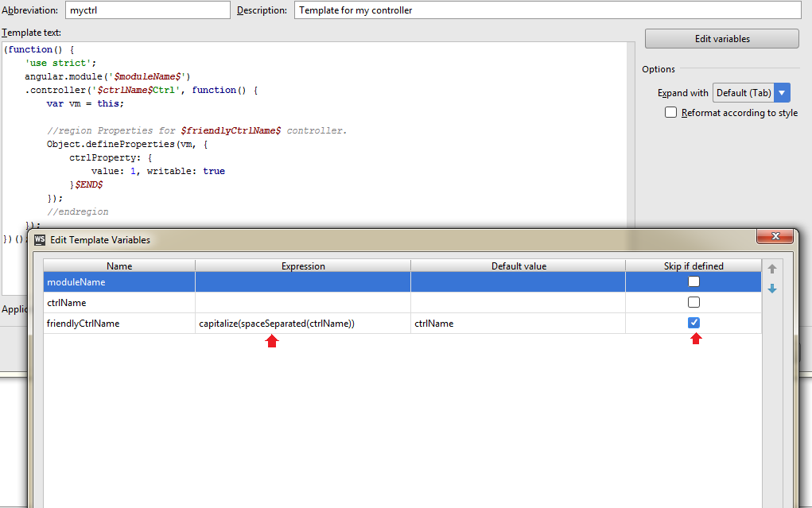This screenshot has width=812, height=508.
Task: Click the move variable up arrow
Action: coord(771,269)
